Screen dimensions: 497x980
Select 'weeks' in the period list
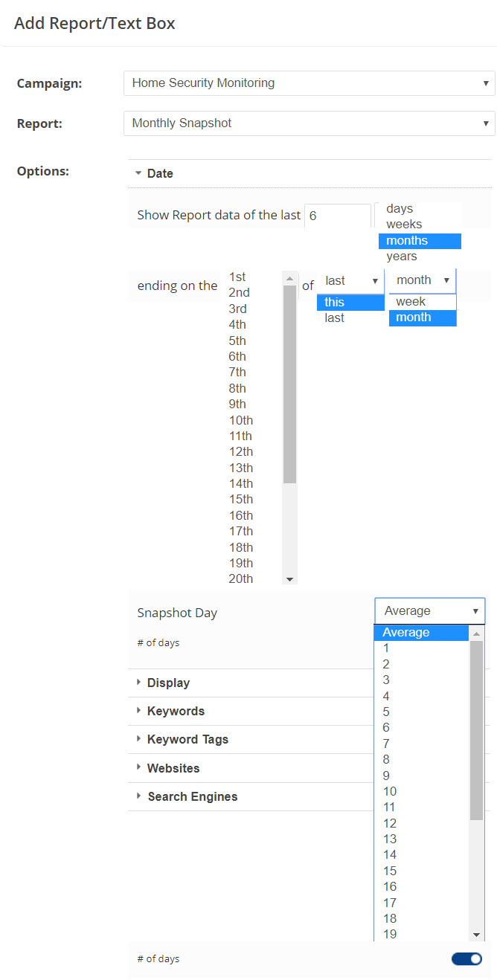click(404, 225)
